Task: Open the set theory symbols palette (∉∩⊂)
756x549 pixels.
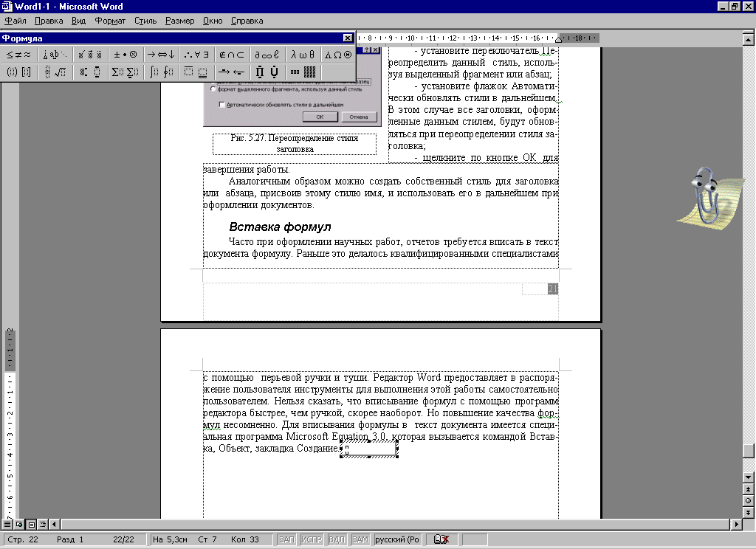Action: pos(232,55)
